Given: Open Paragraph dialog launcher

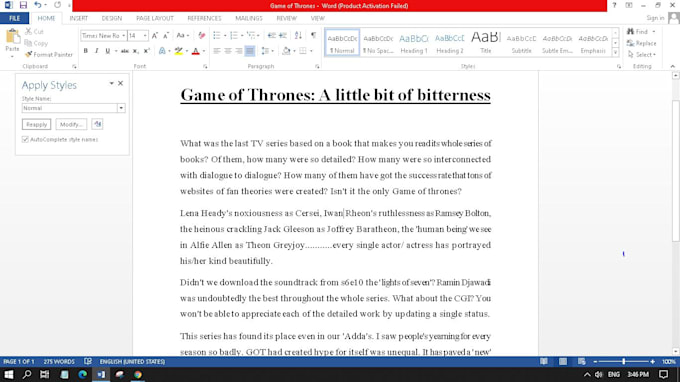Looking at the screenshot, I should click(317, 67).
